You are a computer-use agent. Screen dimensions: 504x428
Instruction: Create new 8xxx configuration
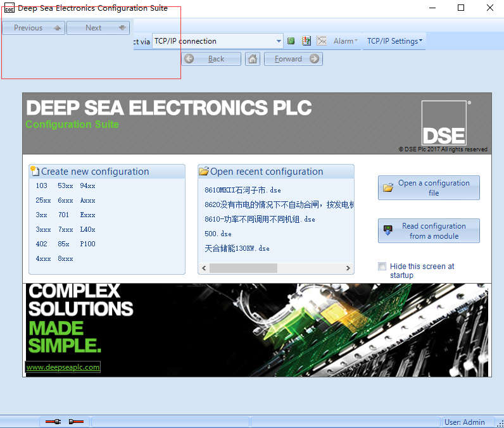[x=65, y=259]
